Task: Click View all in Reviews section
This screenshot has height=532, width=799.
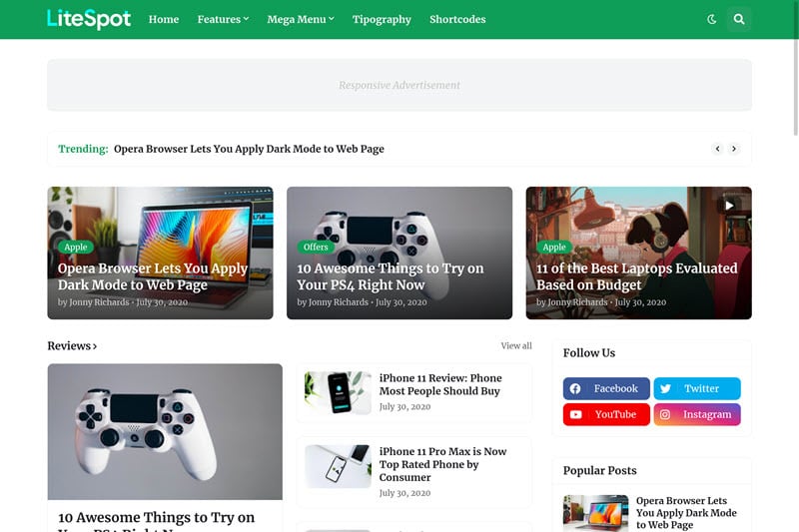Action: (x=516, y=345)
